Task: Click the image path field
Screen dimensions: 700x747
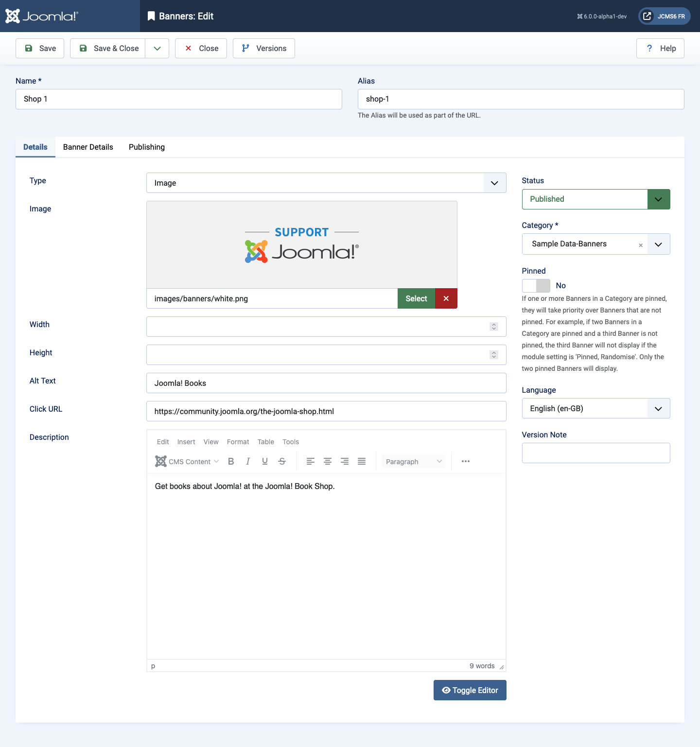Action: 272,298
